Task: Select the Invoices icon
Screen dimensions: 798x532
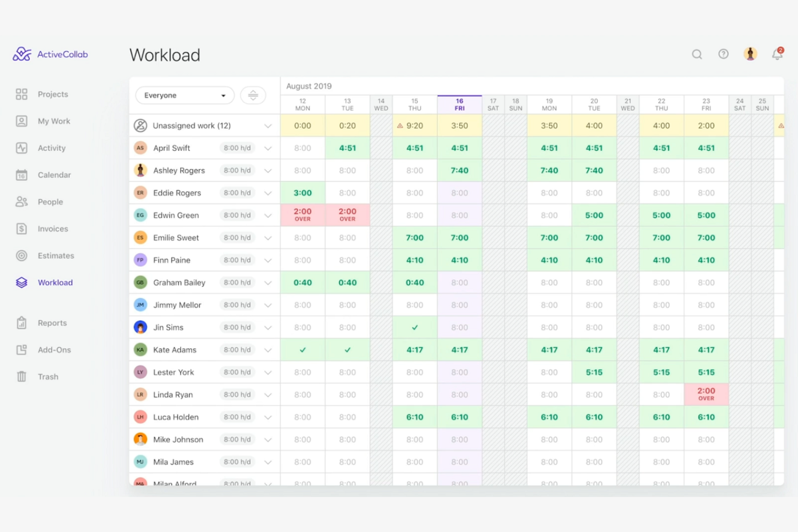Action: 53,229
